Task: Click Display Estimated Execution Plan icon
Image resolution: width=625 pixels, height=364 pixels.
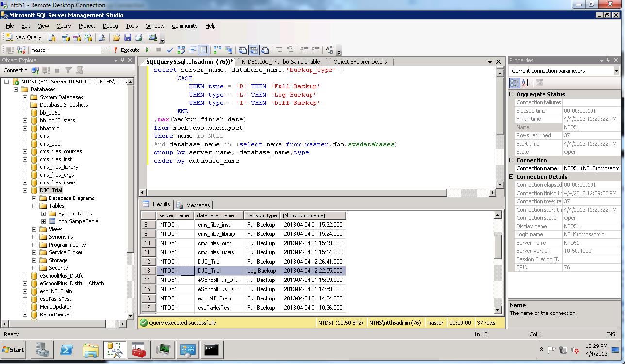Action: click(x=181, y=50)
